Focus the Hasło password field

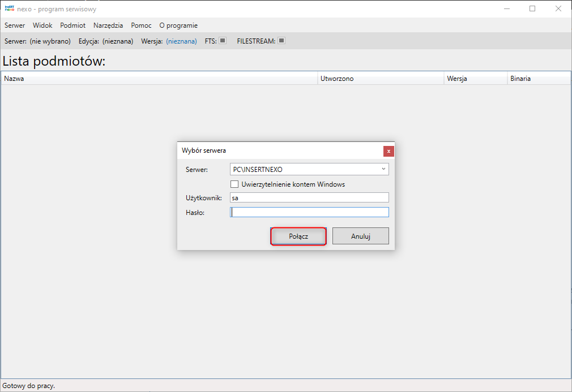[309, 212]
